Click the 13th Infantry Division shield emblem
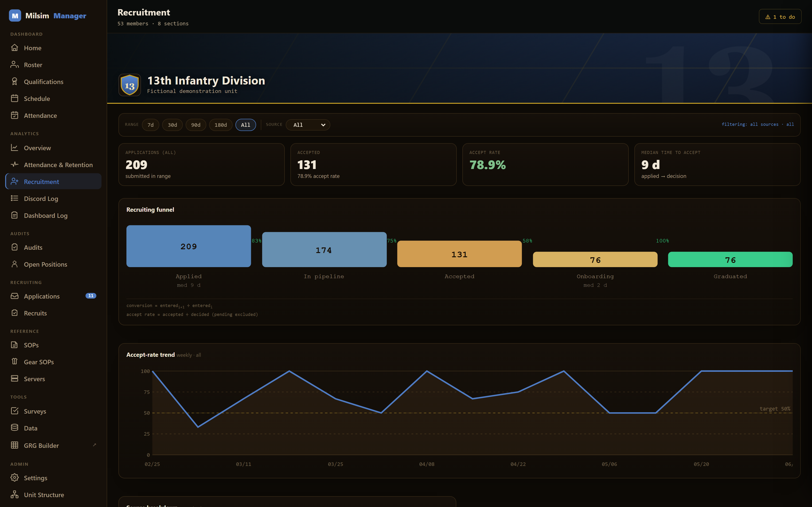The width and height of the screenshot is (812, 507). tap(129, 85)
